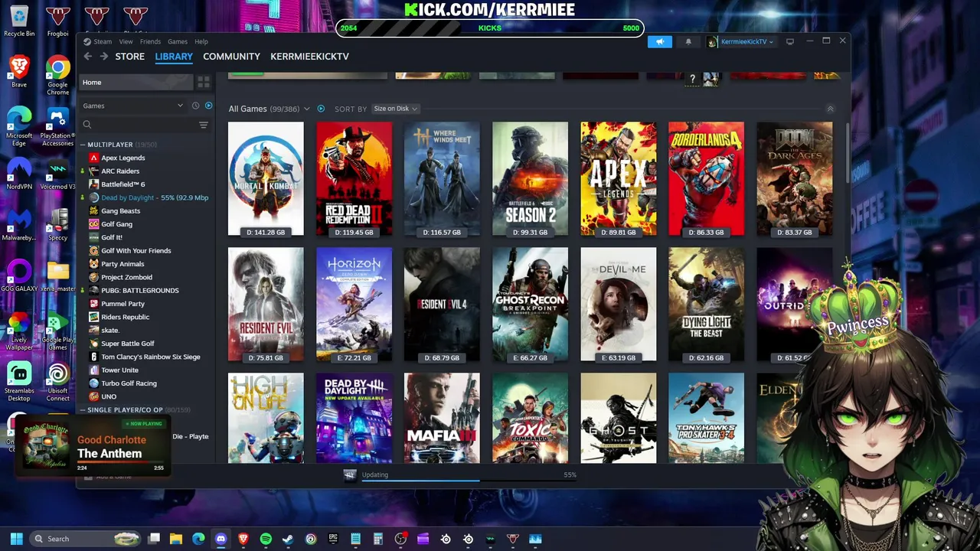Collapse the All Games section double-chevron
The width and height of the screenshot is (980, 551).
point(830,109)
